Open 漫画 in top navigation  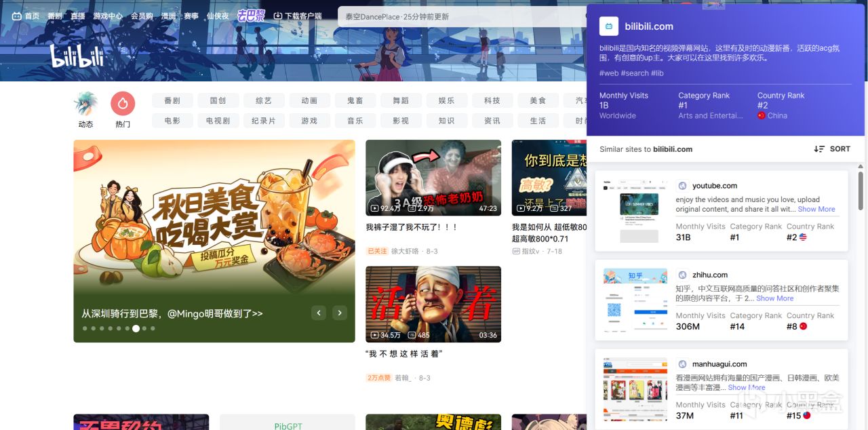[169, 16]
